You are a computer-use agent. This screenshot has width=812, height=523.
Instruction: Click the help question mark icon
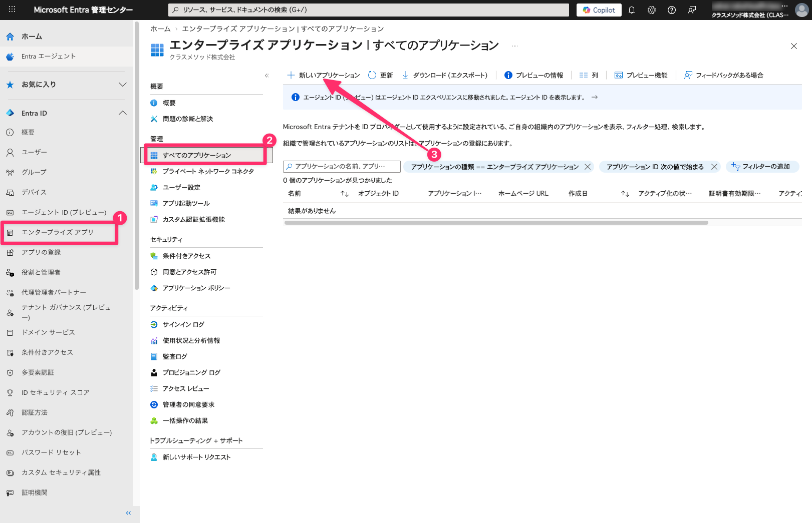[672, 10]
